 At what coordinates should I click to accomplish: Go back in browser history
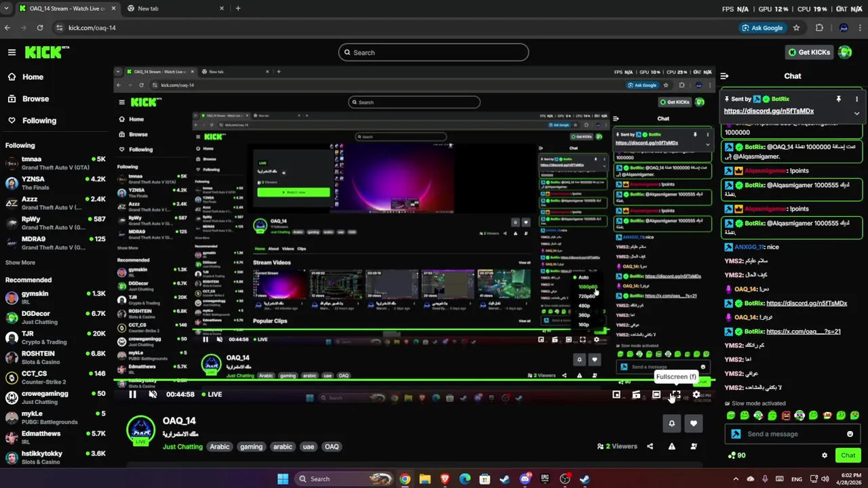(7, 28)
